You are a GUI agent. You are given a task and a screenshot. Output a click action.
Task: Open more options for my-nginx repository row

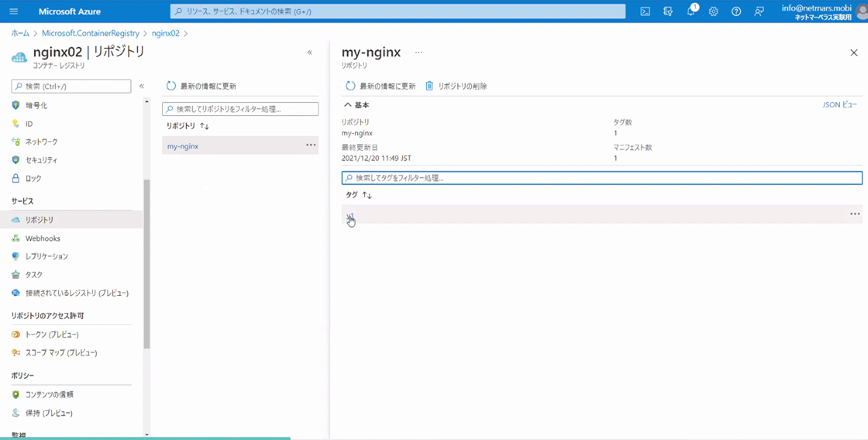click(311, 145)
